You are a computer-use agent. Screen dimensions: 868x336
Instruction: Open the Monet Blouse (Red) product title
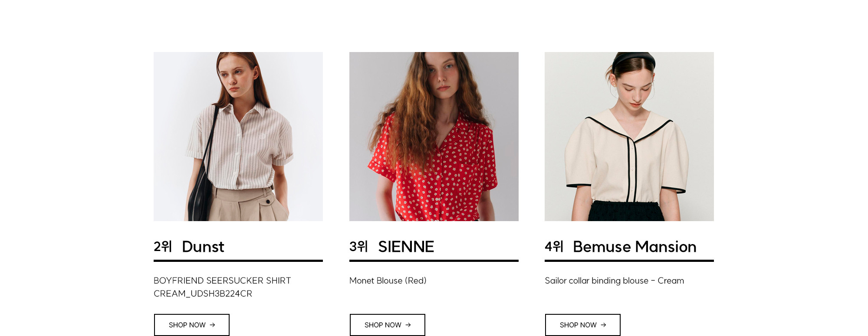[x=388, y=281]
